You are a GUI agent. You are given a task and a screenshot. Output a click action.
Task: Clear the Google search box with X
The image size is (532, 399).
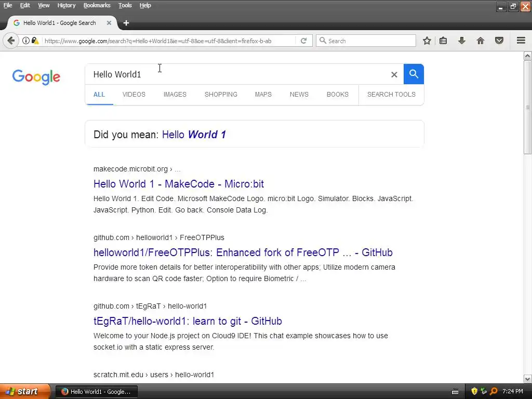(x=394, y=74)
